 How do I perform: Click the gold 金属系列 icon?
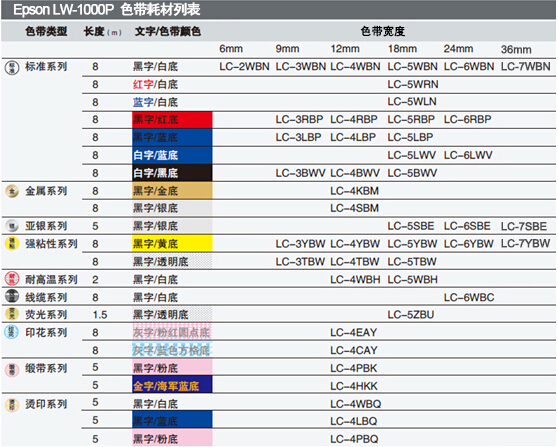point(12,191)
